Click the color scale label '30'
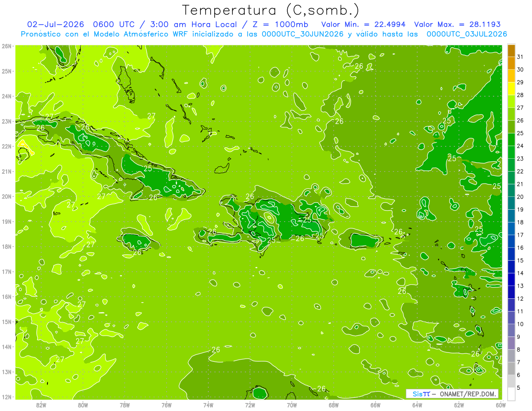 click(520, 70)
